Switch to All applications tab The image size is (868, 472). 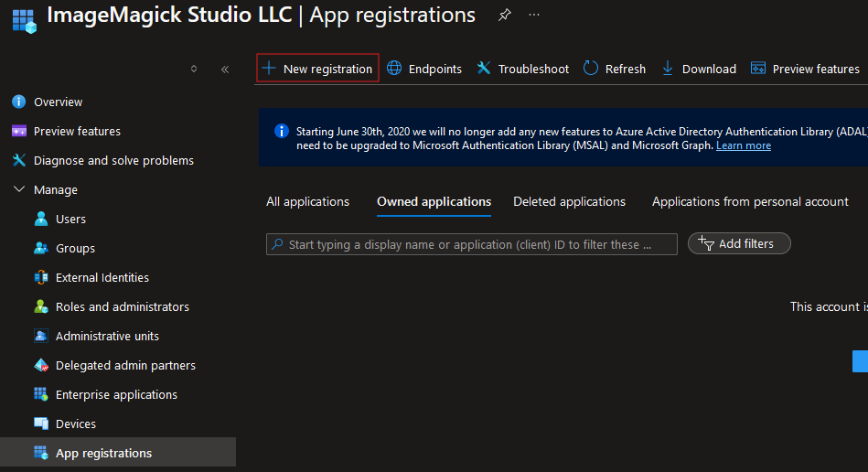(308, 201)
